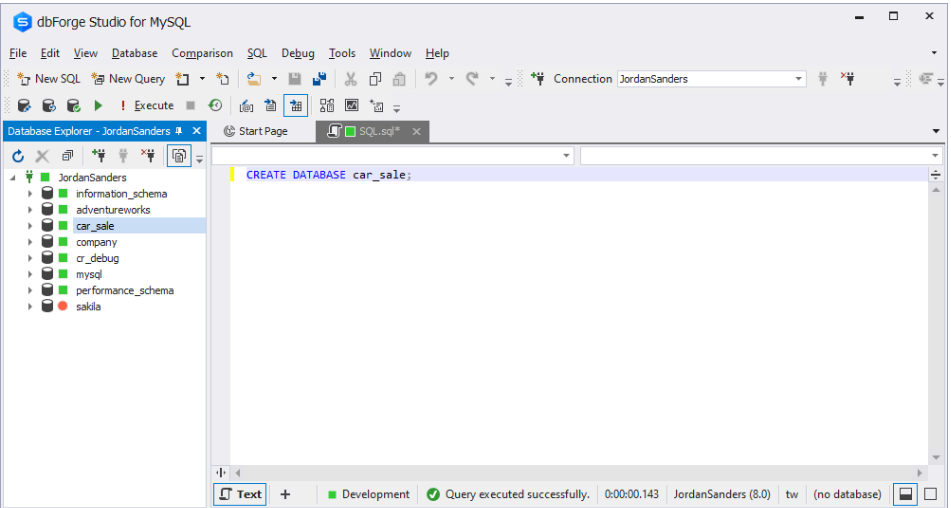951x508 pixels.
Task: Click the Undo arrow icon
Action: [431, 79]
